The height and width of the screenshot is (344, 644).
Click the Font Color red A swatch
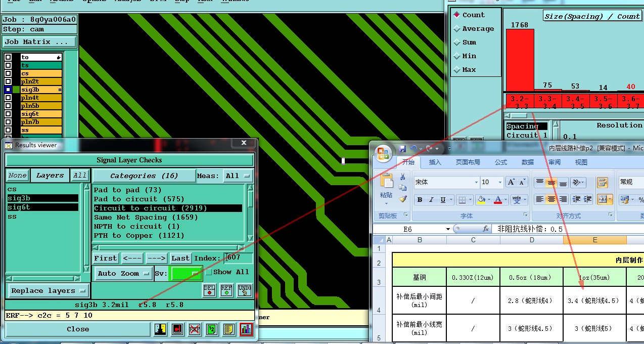[498, 200]
